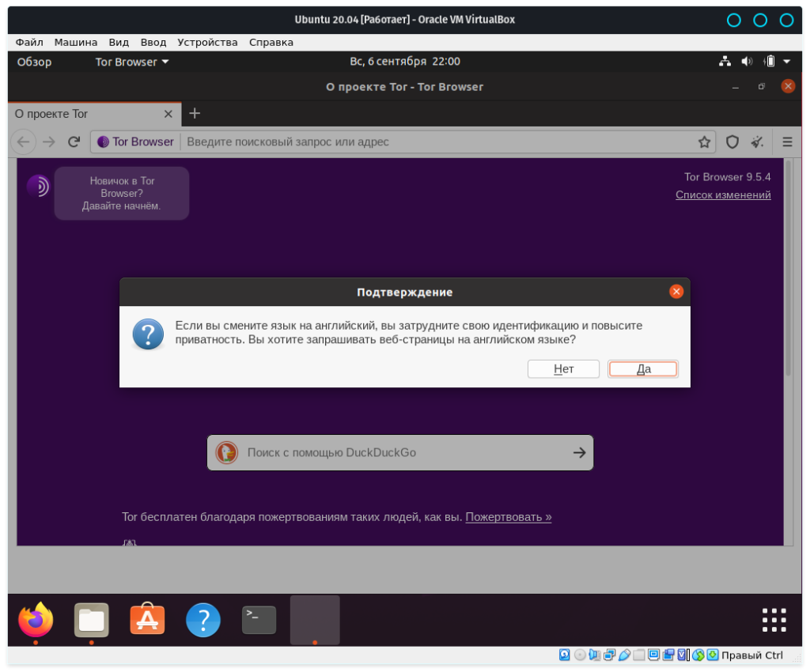Screen dimensions: 810x672
Task: Open the shield security level icon
Action: point(732,142)
